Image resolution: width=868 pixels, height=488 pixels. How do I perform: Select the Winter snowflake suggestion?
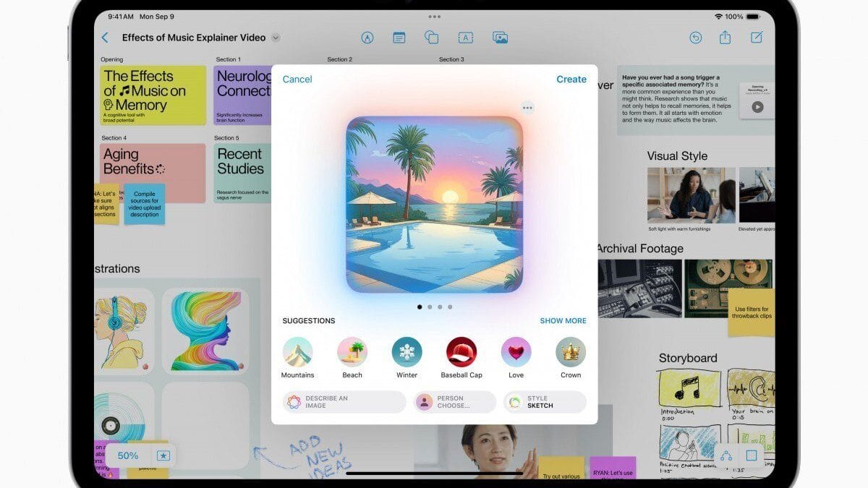pos(407,352)
